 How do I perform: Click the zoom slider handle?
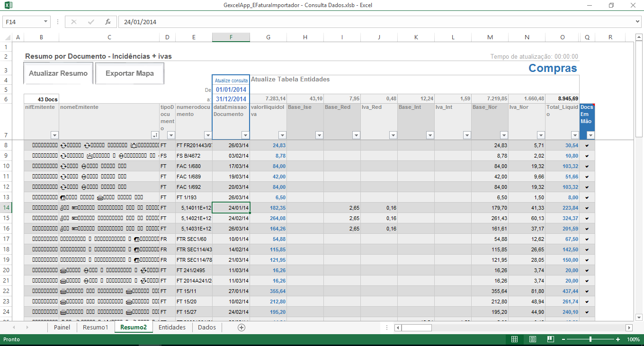[590, 339]
